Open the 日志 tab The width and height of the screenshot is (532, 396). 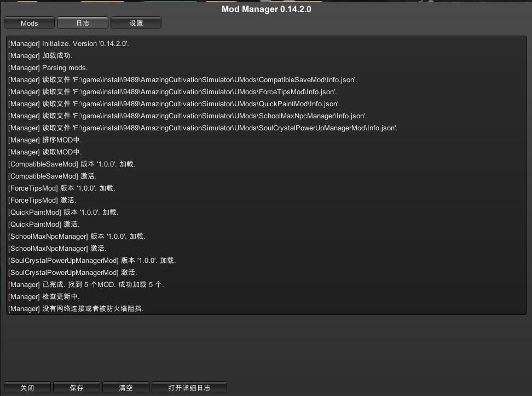pyautogui.click(x=83, y=23)
